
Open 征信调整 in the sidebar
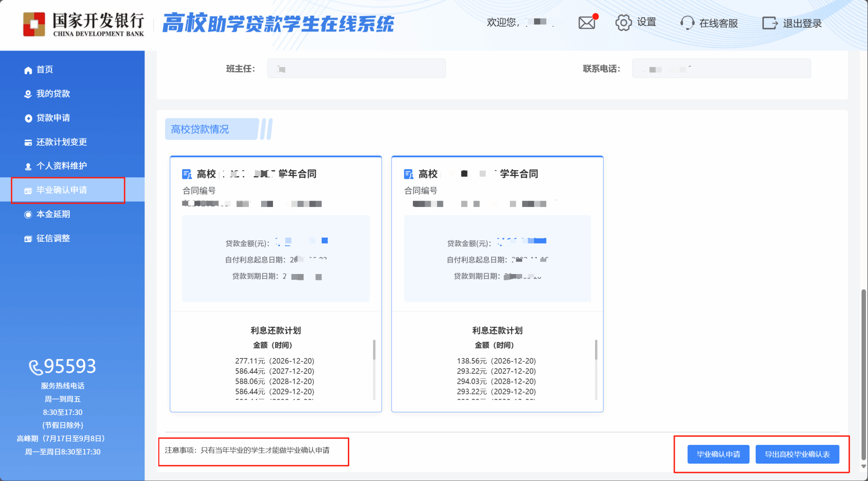coord(53,238)
